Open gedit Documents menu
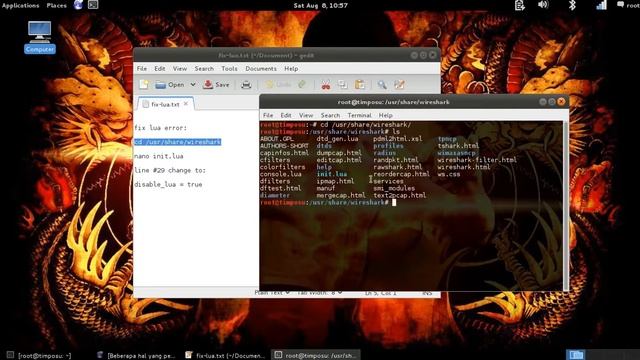The height and width of the screenshot is (360, 640). coord(261,69)
